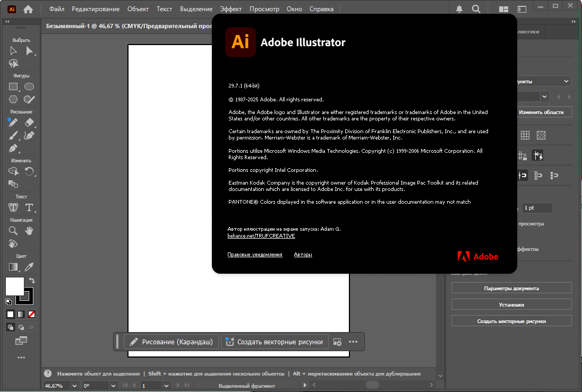
Task: Toggle the grid display icon
Action: pyautogui.click(x=525, y=135)
